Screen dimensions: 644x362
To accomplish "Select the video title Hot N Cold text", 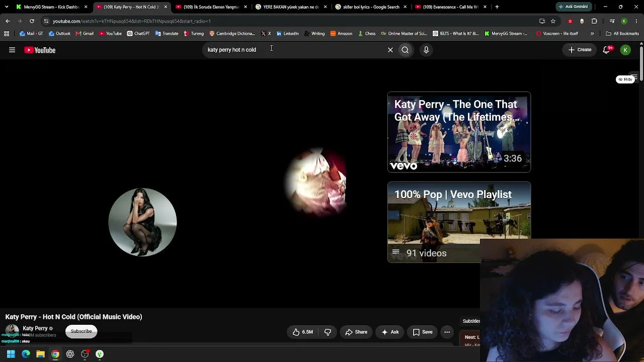I will coord(73,317).
